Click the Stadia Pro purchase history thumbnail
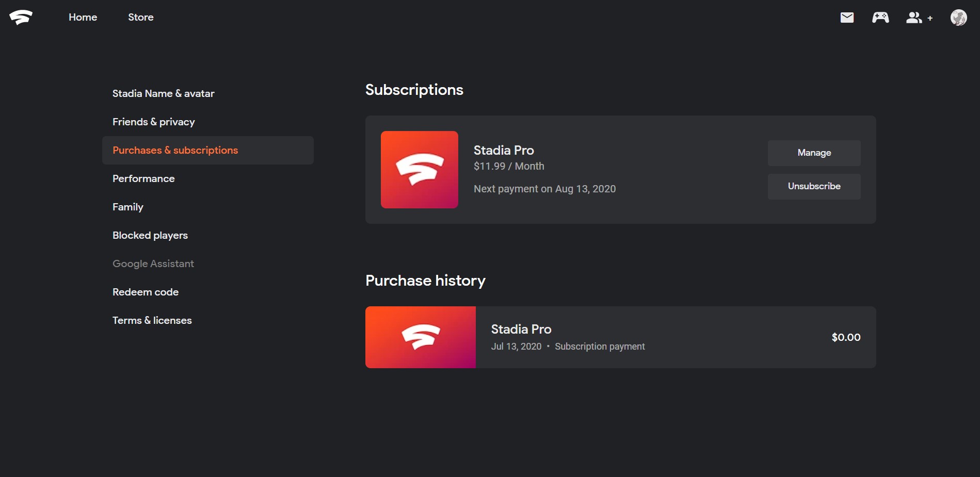 tap(420, 337)
